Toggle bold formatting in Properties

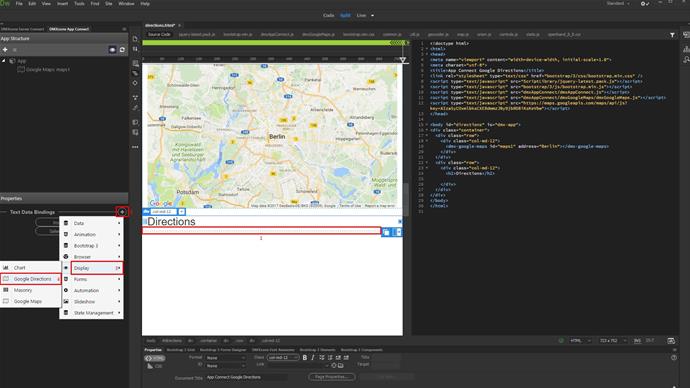305,358
